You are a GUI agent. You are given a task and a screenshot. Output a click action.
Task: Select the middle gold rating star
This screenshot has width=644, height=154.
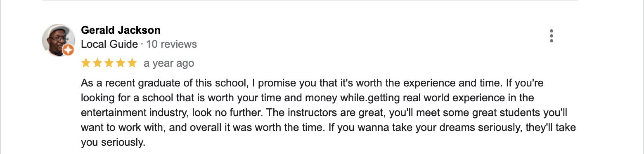(109, 63)
